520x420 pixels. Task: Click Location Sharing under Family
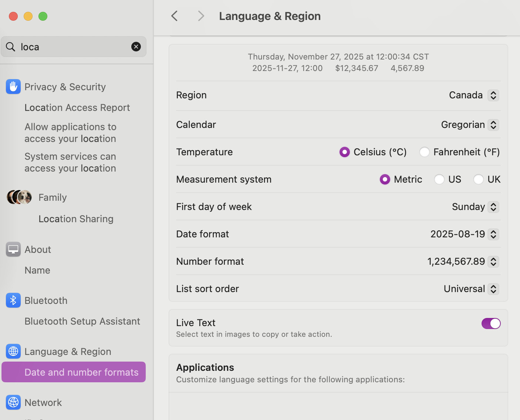click(x=76, y=219)
